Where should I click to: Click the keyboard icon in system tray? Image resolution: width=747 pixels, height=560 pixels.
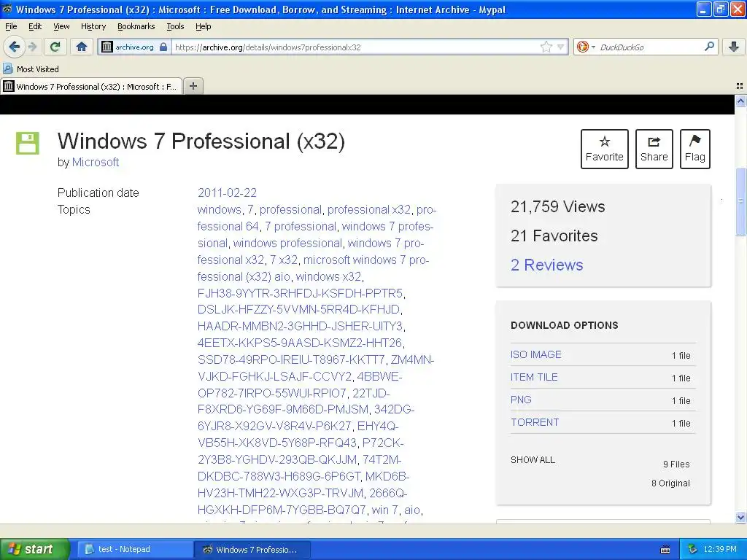pos(665,550)
